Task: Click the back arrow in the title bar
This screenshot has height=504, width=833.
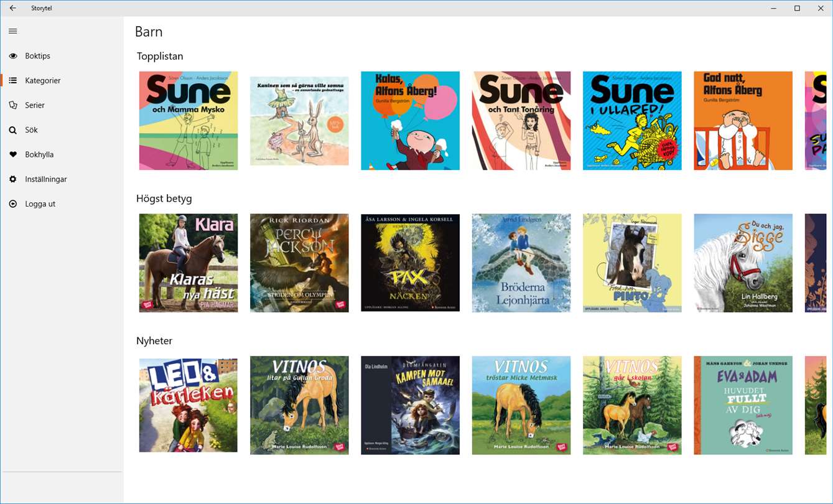Action: coord(13,8)
